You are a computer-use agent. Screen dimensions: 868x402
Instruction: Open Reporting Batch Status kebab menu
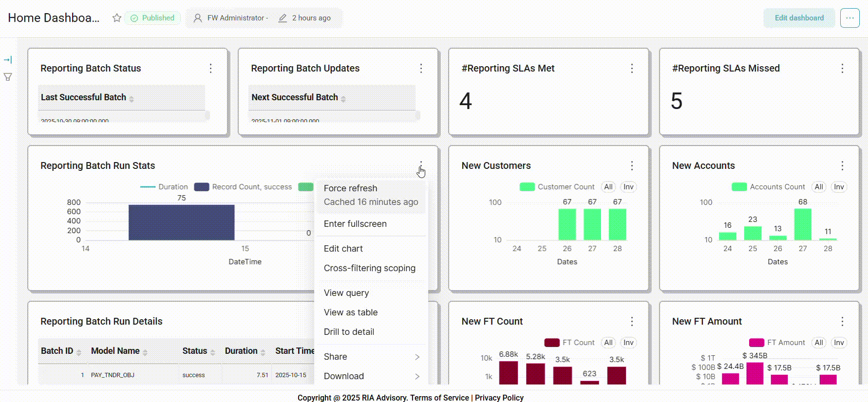(x=210, y=69)
